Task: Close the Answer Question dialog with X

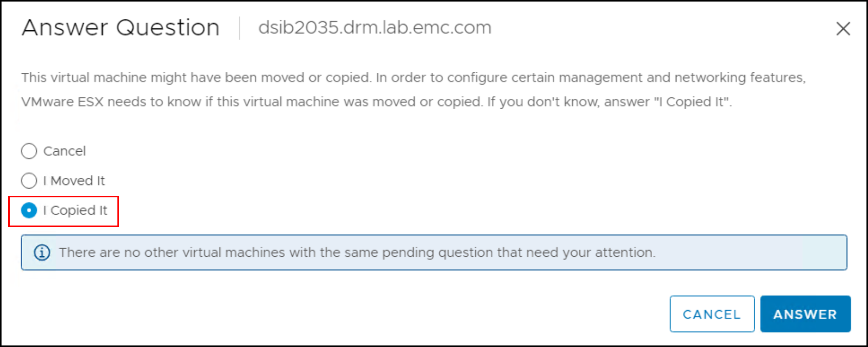Action: click(843, 29)
